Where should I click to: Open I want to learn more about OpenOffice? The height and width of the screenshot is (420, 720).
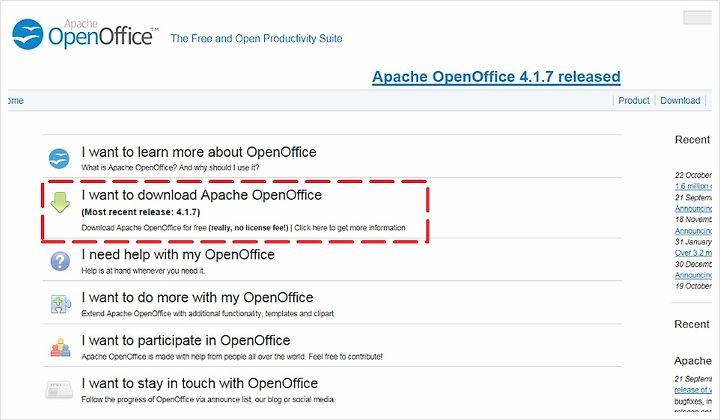click(199, 152)
